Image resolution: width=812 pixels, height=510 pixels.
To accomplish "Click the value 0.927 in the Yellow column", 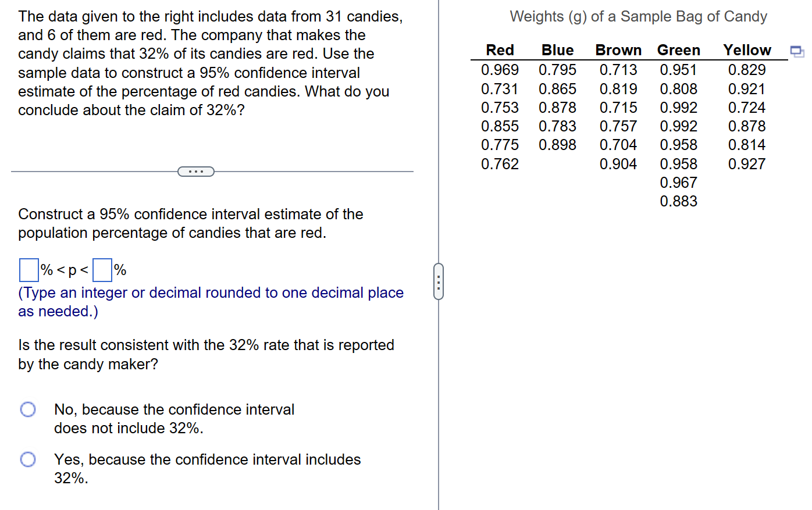I will tap(747, 163).
